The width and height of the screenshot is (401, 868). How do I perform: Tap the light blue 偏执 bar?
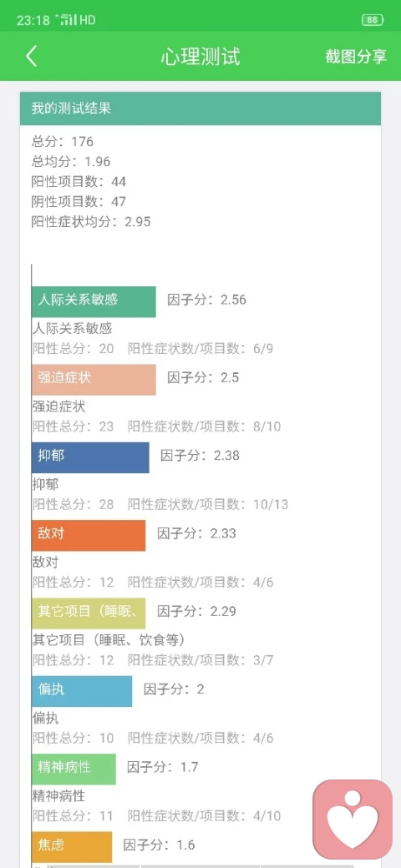(x=82, y=691)
